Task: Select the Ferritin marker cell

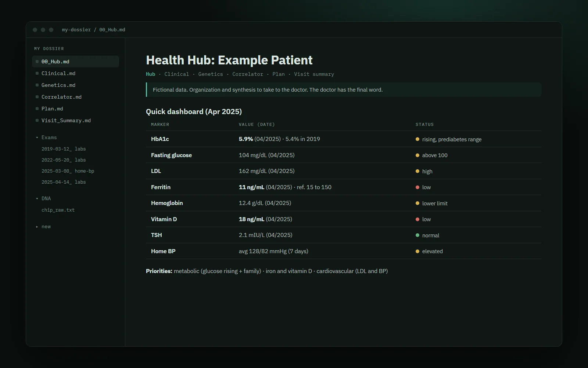Action: click(x=161, y=187)
